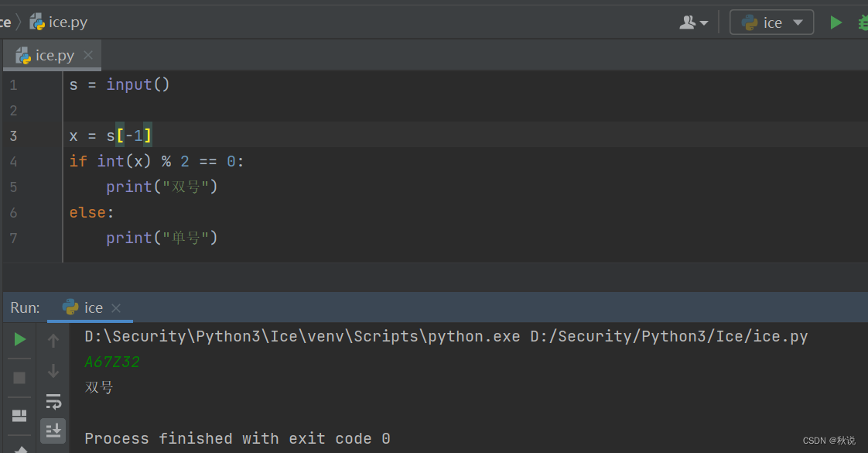Click the Run: panel label
The image size is (868, 453).
25,308
